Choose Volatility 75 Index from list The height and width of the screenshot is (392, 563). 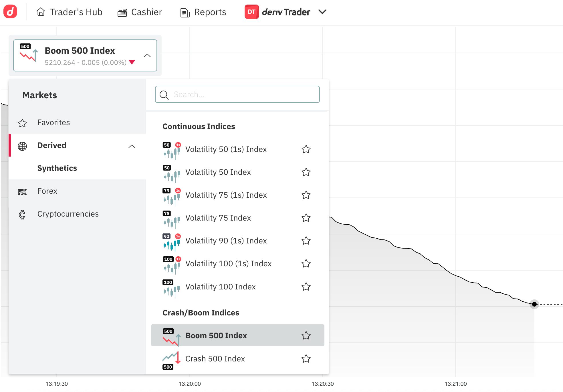click(x=218, y=218)
